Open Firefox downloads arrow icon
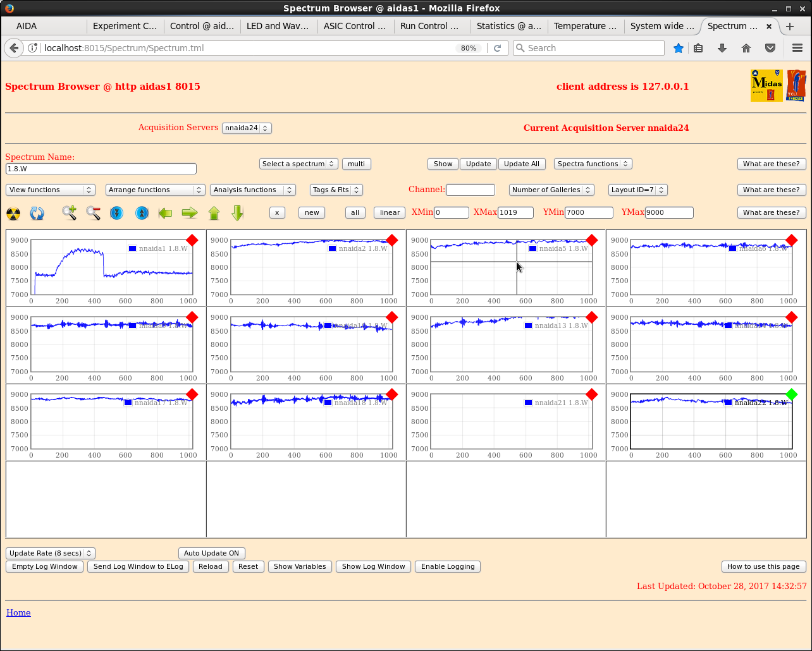Screen dimensions: 812x651 (x=722, y=48)
